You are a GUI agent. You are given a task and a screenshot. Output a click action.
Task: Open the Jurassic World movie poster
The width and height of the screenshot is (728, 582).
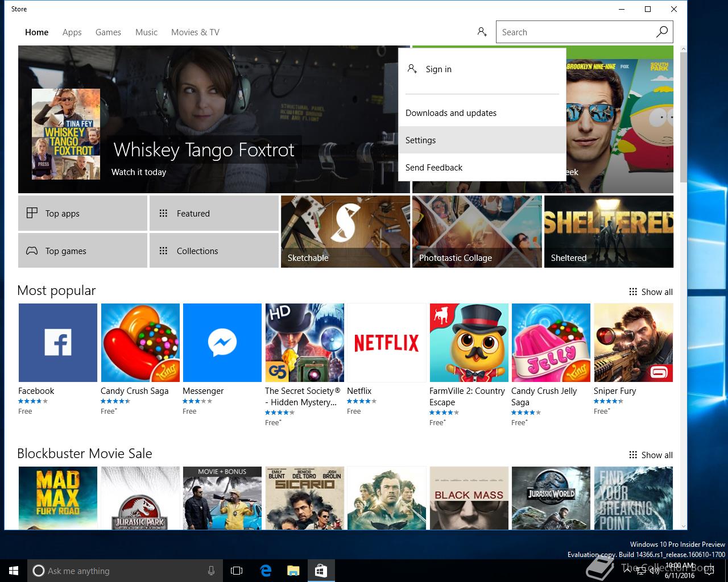(x=551, y=498)
